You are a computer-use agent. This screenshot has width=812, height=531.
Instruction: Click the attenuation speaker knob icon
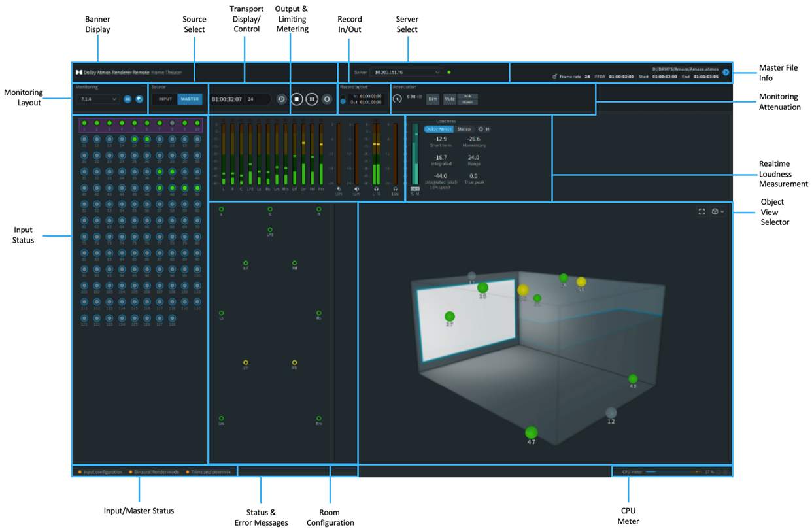coord(397,98)
